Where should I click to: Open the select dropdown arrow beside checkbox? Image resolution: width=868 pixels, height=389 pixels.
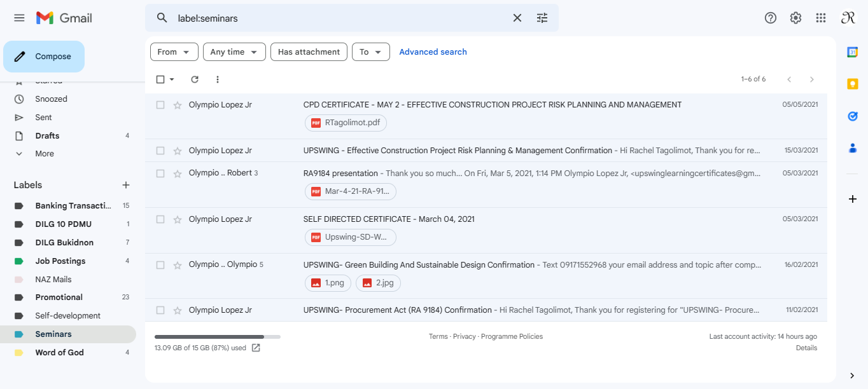(172, 79)
